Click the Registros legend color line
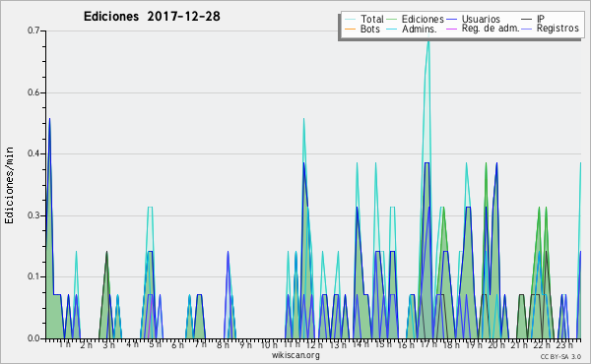591x364 pixels. pyautogui.click(x=527, y=29)
